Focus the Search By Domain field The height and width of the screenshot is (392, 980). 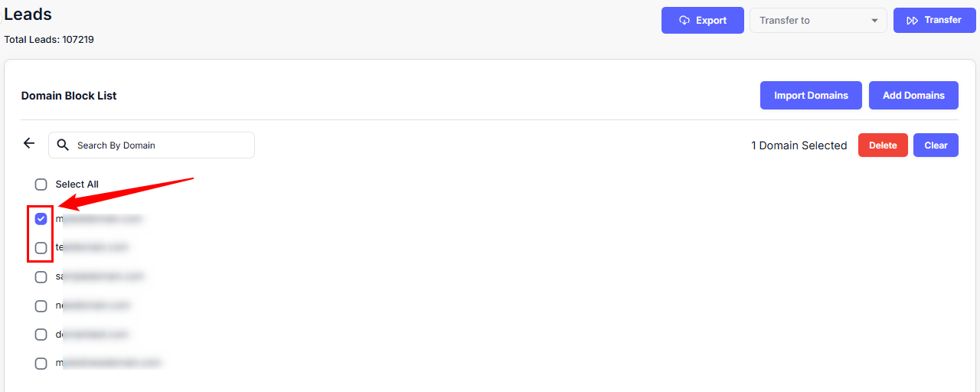point(161,145)
